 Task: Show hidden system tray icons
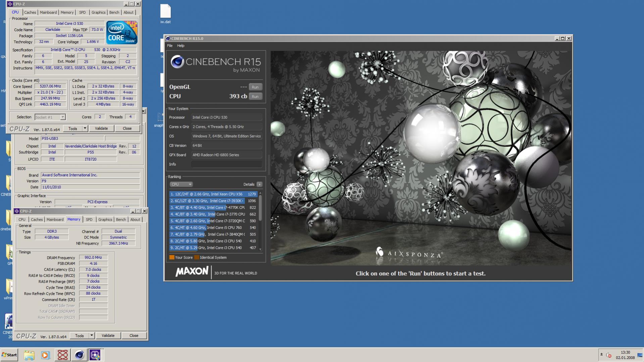pyautogui.click(x=601, y=355)
